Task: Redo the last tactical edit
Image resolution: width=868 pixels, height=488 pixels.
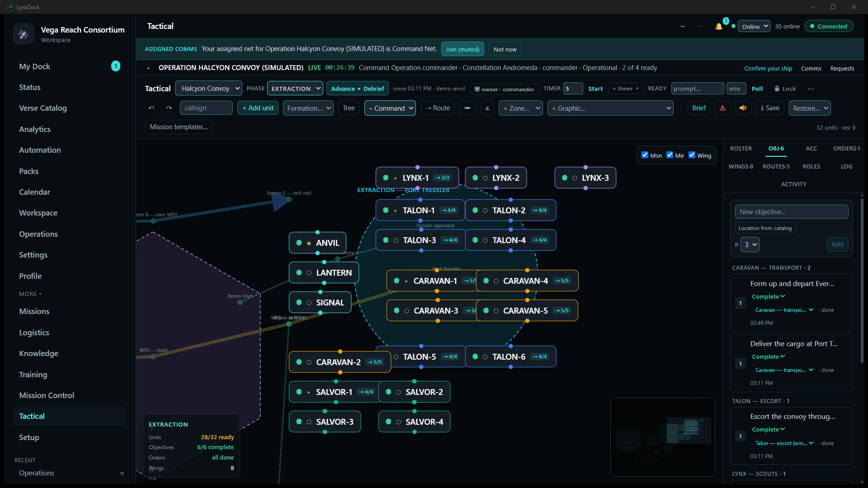Action: tap(169, 108)
